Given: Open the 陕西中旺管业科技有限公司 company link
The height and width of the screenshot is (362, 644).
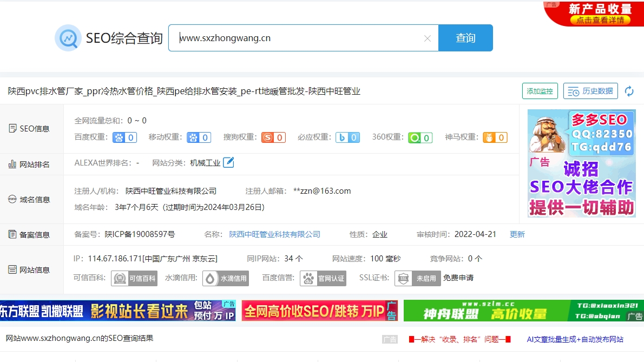Looking at the screenshot, I should tap(274, 235).
